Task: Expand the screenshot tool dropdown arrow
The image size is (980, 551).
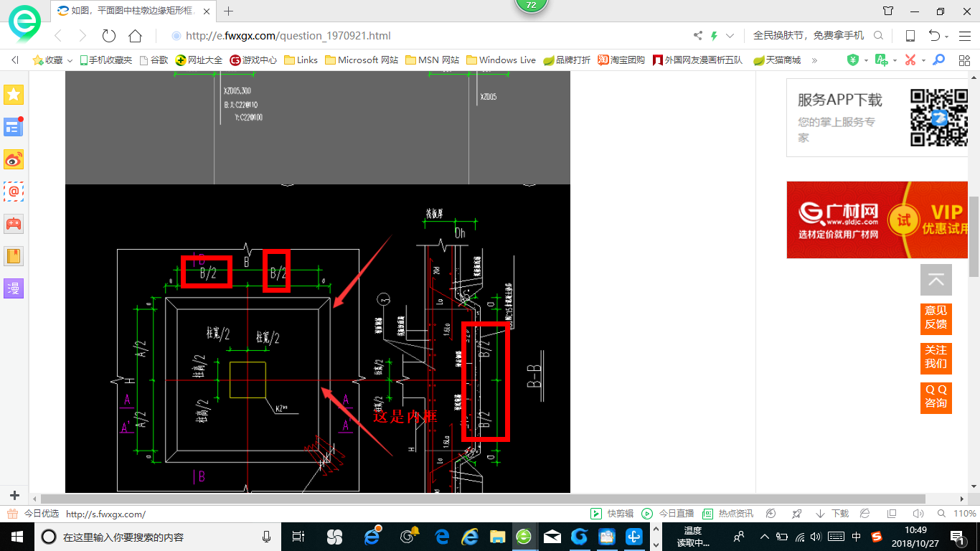Action: 923,61
